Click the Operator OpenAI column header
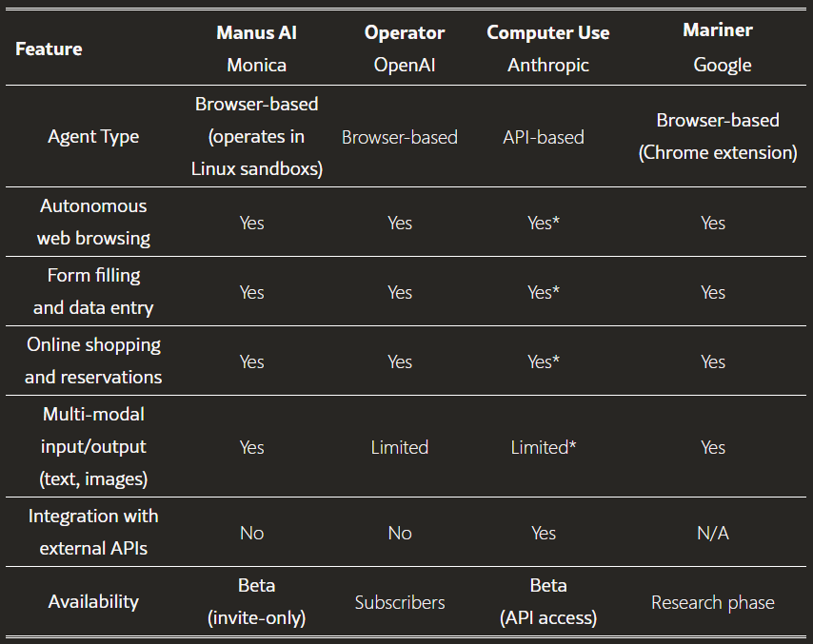 click(405, 49)
